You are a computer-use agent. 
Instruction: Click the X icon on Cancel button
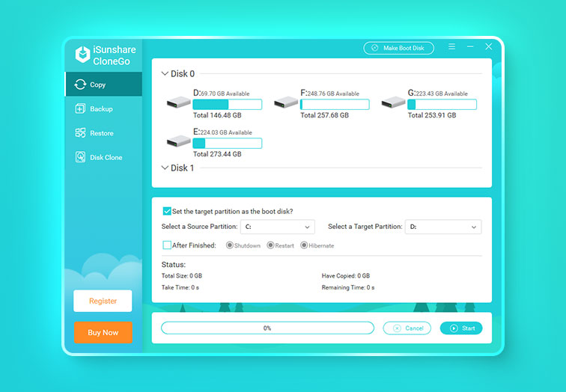tap(397, 328)
